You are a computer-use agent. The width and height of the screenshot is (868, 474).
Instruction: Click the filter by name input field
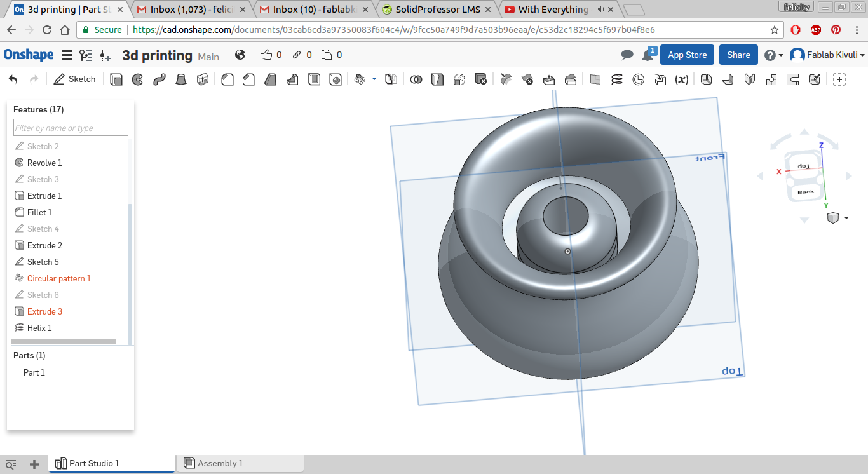pos(71,128)
